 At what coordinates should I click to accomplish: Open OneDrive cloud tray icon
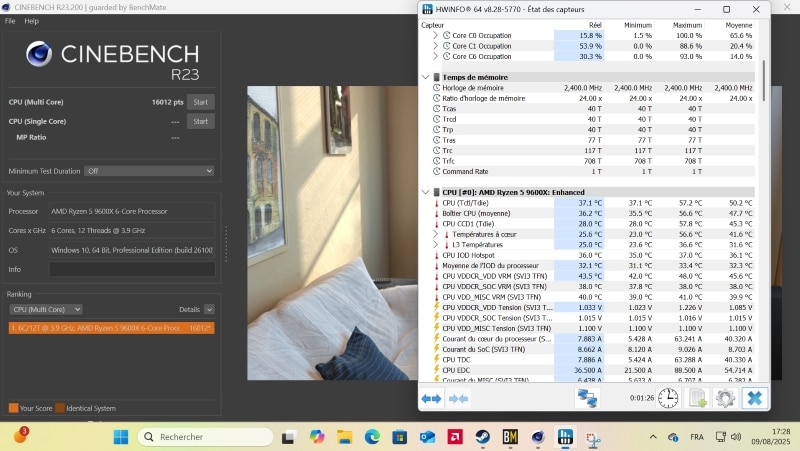pyautogui.click(x=673, y=437)
